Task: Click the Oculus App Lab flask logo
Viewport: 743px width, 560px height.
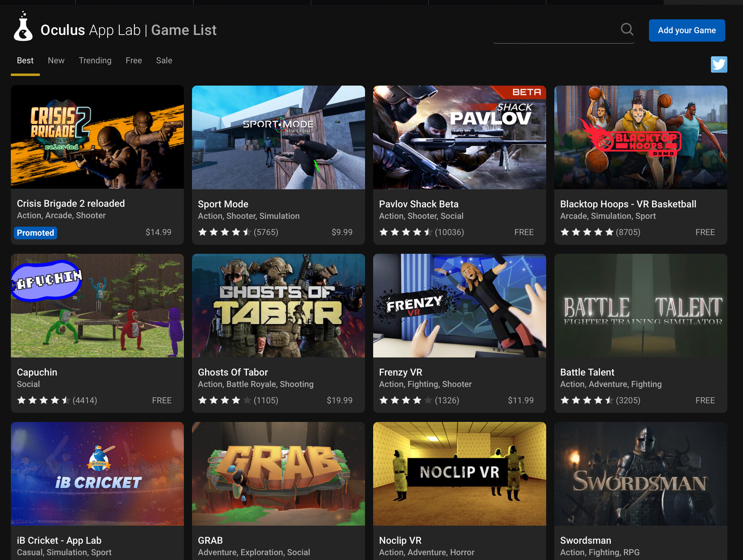Action: coord(23,27)
